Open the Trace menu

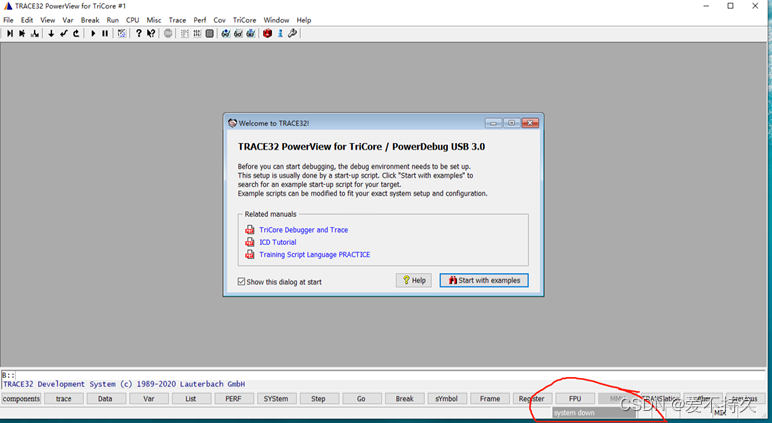(x=177, y=20)
